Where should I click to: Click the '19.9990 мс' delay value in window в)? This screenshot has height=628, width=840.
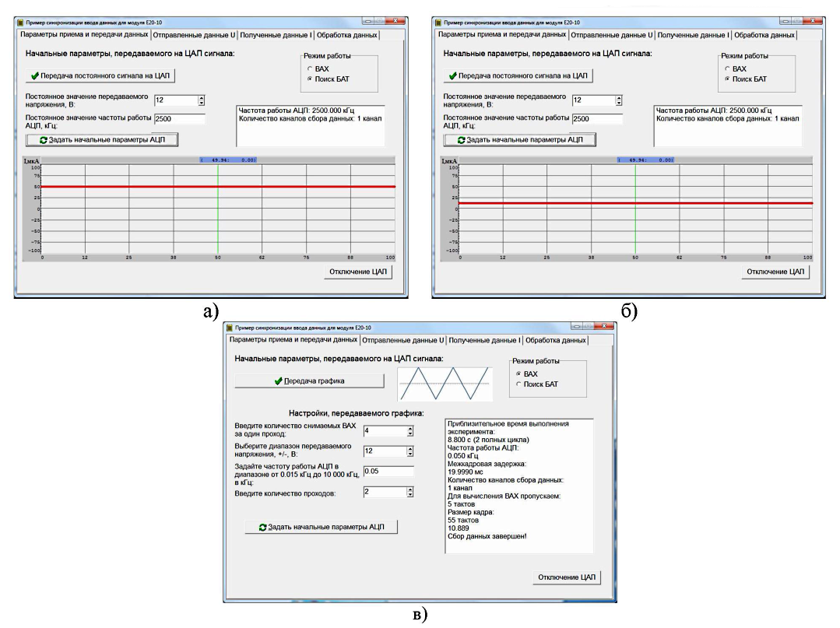[x=465, y=472]
